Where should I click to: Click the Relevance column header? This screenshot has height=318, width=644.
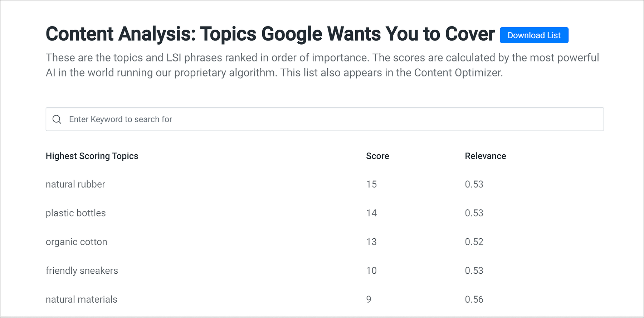485,156
